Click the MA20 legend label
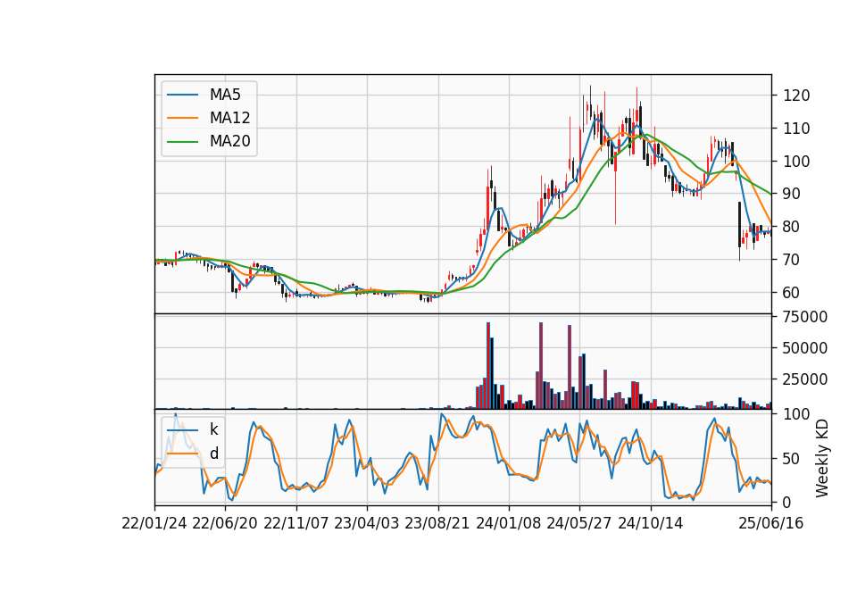This screenshot has height=616, width=857. (230, 142)
